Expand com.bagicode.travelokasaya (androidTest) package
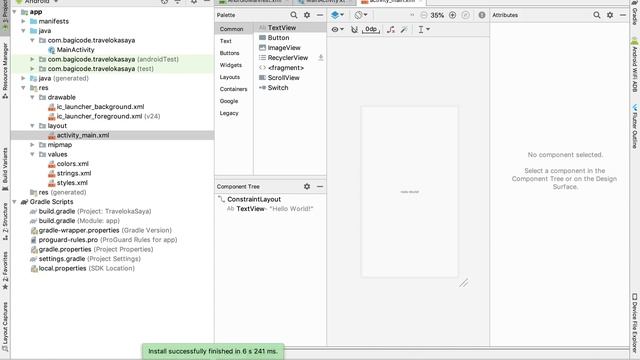The width and height of the screenshot is (640, 360). coord(33,59)
